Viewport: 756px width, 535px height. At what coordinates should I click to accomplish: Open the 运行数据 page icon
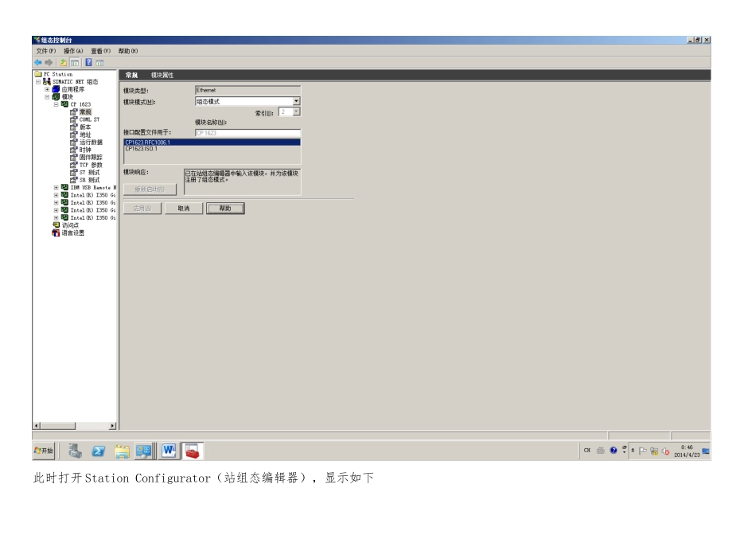point(73,142)
